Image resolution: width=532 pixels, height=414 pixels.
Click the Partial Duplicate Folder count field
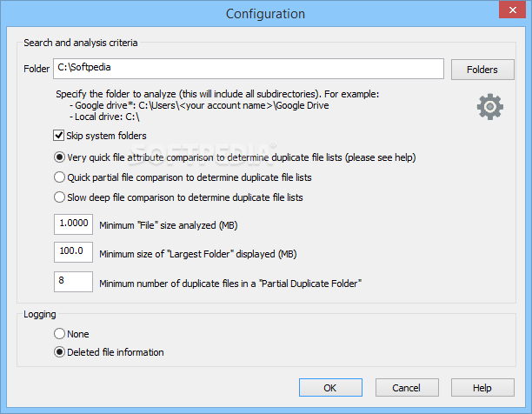point(73,281)
